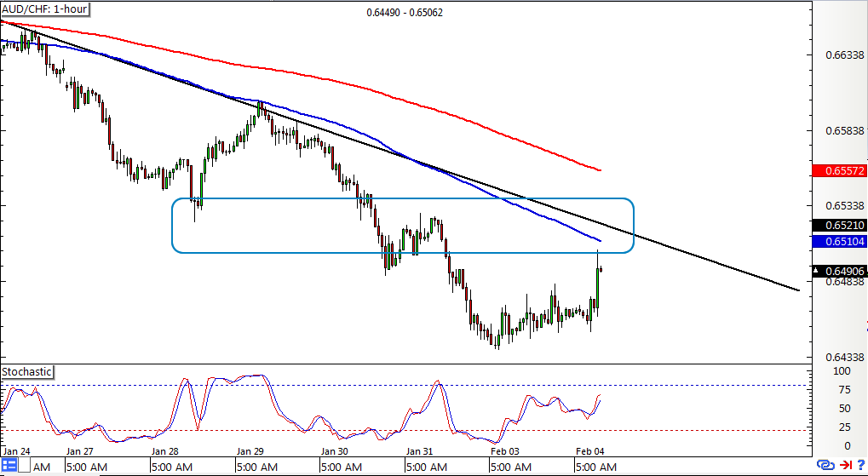Click the black 0.65210 trendline price tag
The image size is (868, 476).
[839, 226]
